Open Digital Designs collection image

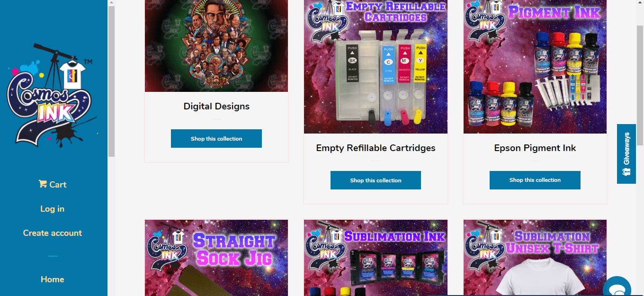(x=216, y=46)
